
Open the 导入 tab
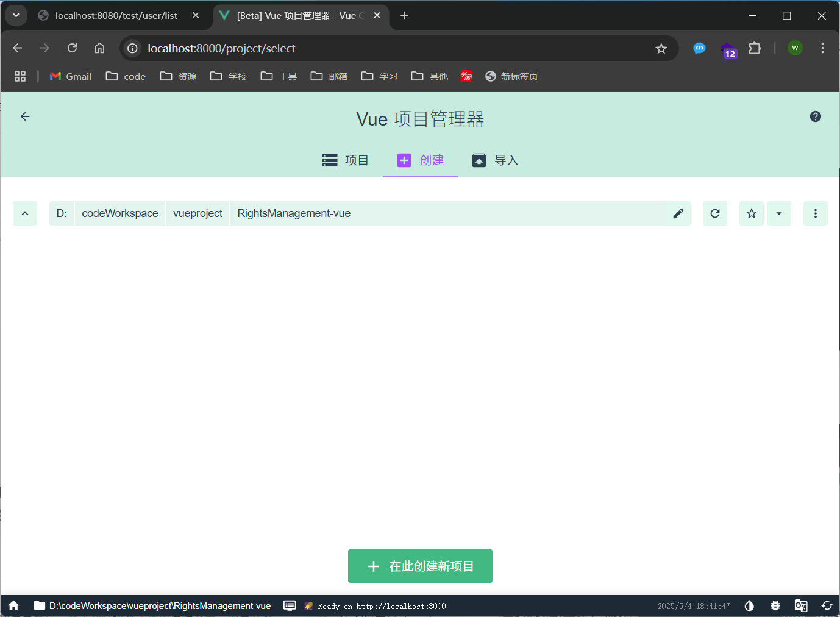tap(495, 160)
